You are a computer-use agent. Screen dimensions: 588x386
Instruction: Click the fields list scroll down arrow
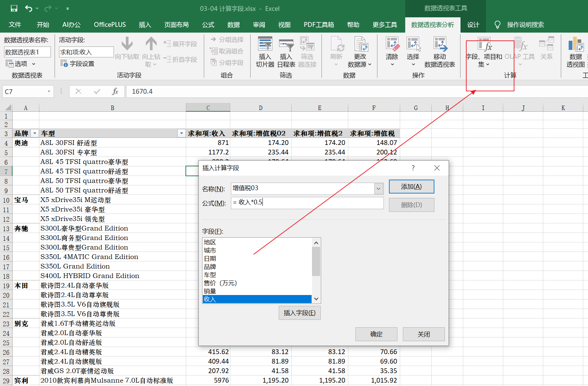[316, 299]
